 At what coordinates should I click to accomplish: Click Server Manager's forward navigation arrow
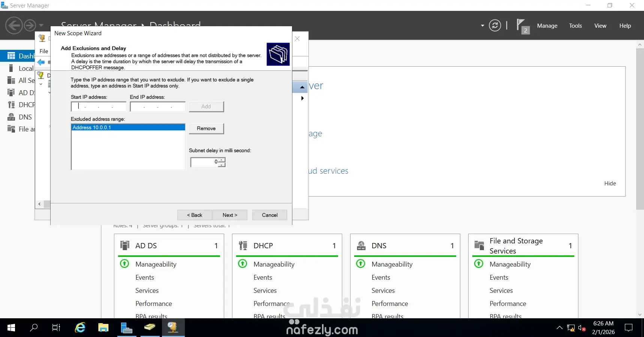click(30, 25)
